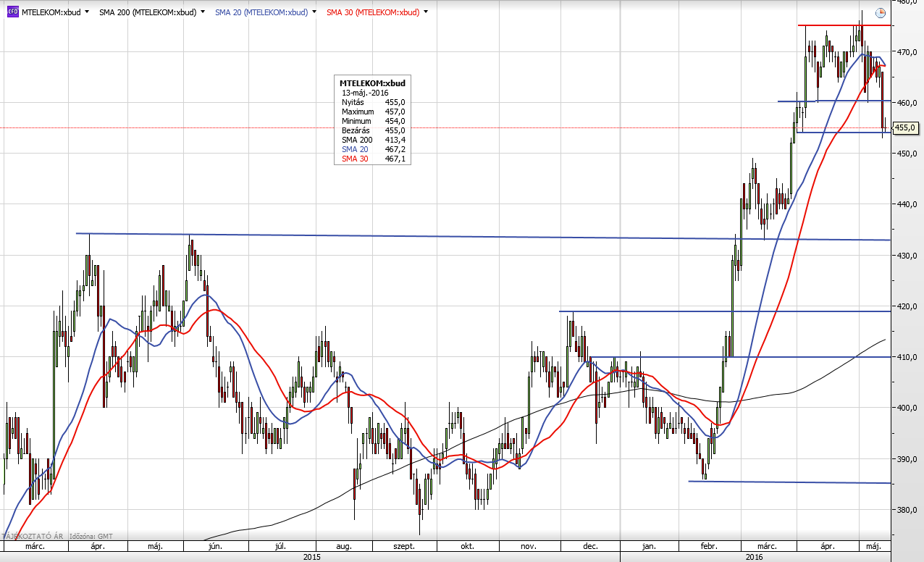This screenshot has height=562, width=924.
Task: Click the Maximum 457,0 row
Action: coord(373,112)
